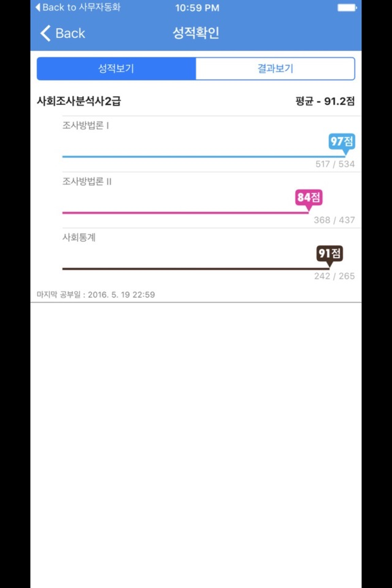The width and height of the screenshot is (392, 588).
Task: Tap the 마지막 공부일 date line
Action: (x=96, y=295)
